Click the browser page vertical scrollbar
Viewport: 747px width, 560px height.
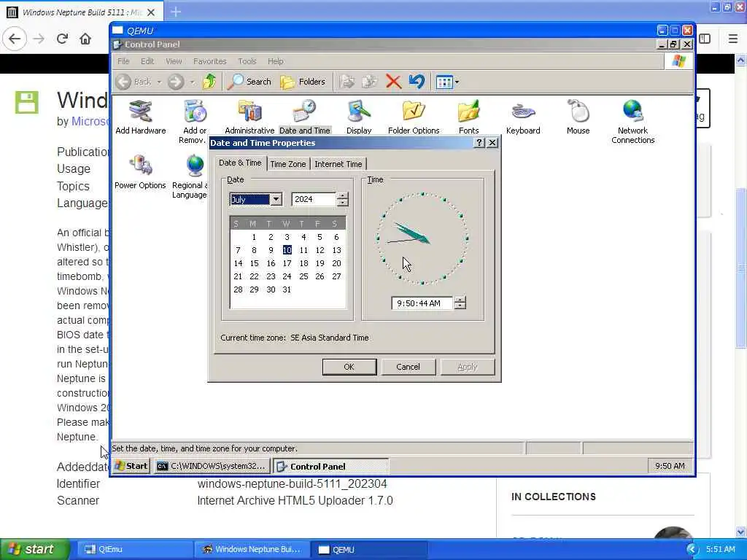741,267
